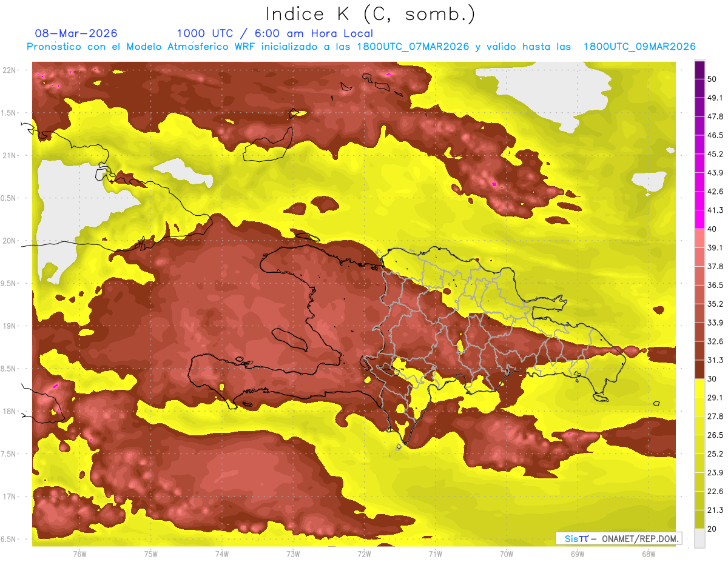Click the "20" colorbar label
This screenshot has height=562, width=728.
point(713,529)
